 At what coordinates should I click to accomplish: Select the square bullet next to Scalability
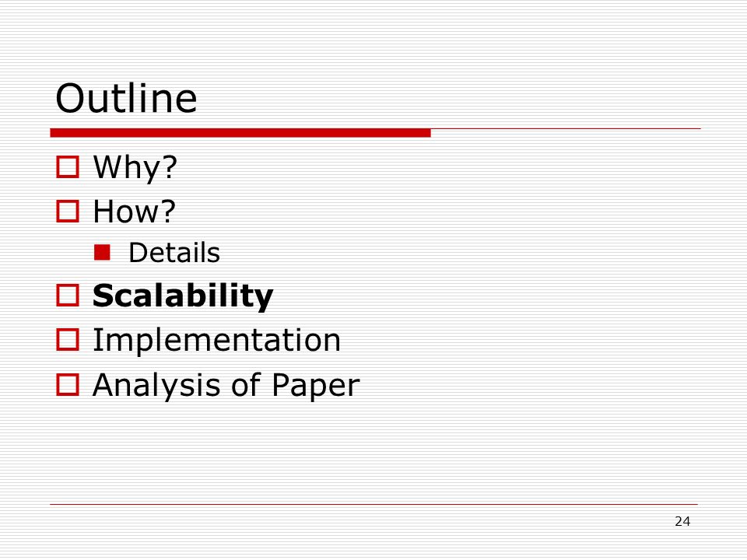[x=68, y=296]
